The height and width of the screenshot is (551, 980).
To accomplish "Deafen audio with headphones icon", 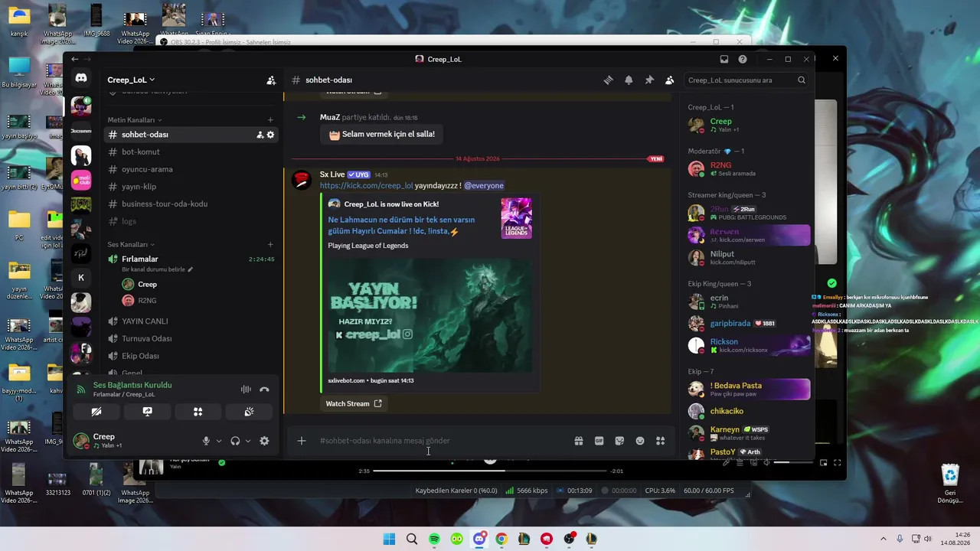I will pyautogui.click(x=235, y=441).
